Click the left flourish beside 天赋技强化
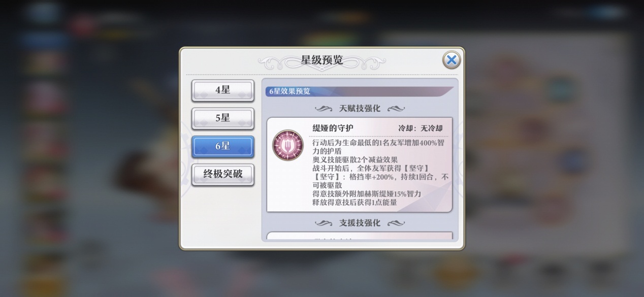The width and height of the screenshot is (644, 297). 324,109
